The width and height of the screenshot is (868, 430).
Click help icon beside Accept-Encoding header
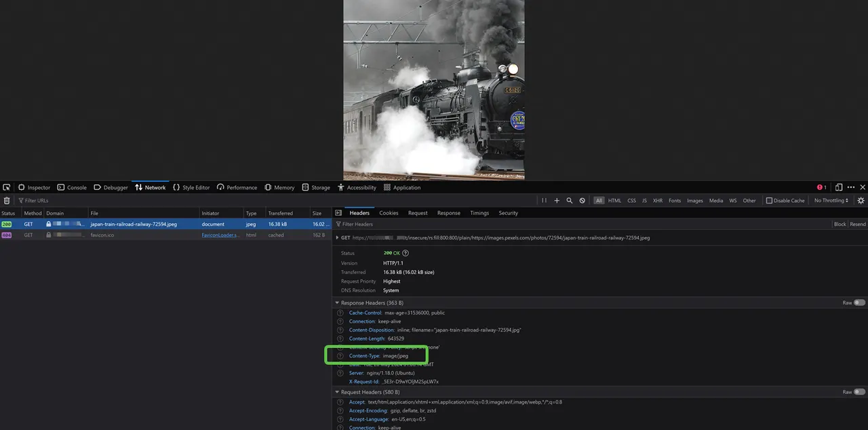click(x=340, y=410)
